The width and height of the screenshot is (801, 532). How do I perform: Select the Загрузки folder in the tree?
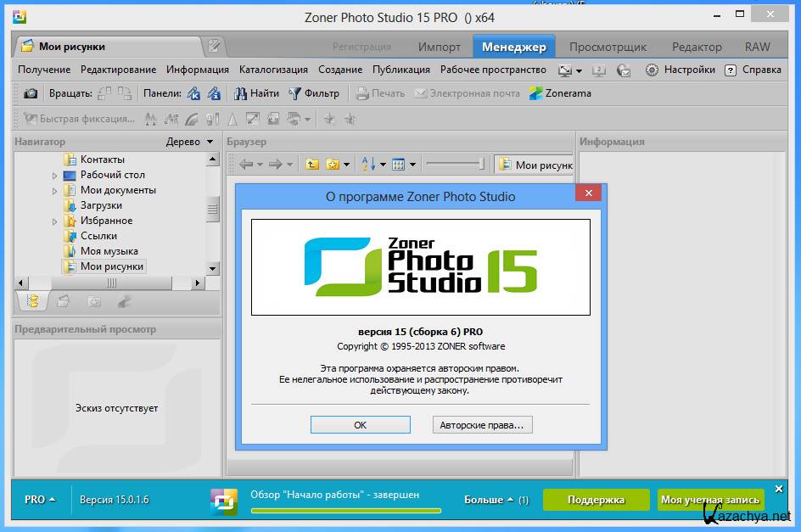[101, 205]
